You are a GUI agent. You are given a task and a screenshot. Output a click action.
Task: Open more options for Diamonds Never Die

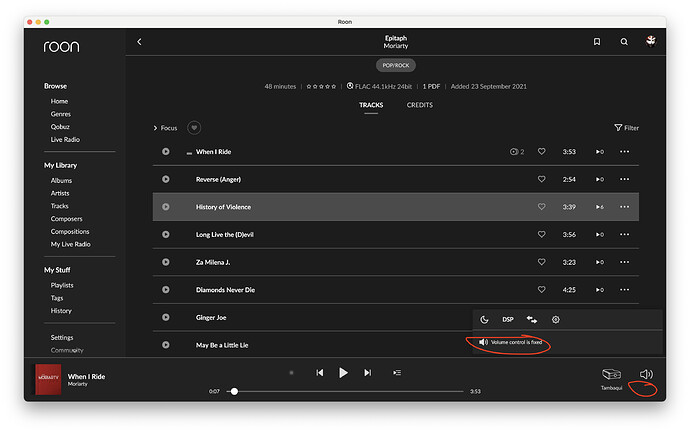pyautogui.click(x=624, y=290)
